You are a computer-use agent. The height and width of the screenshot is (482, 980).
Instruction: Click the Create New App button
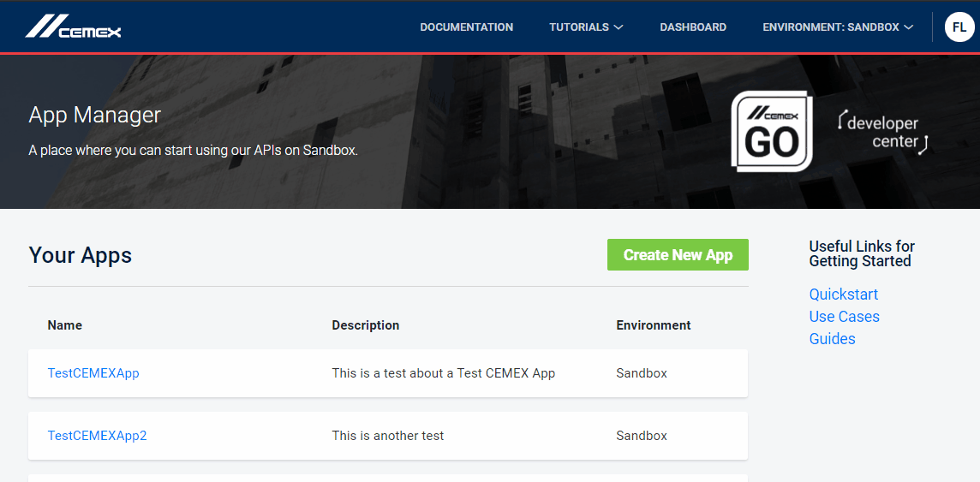[x=678, y=255]
